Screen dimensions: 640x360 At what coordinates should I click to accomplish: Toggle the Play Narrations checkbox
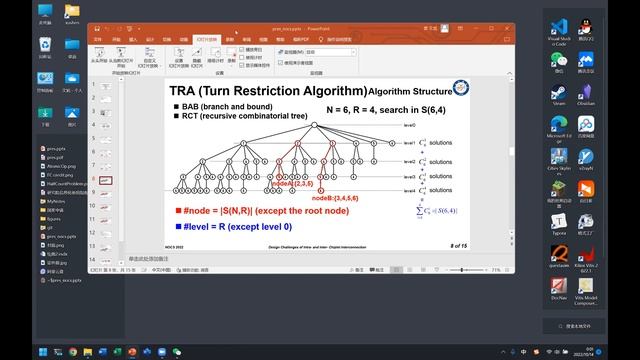tap(242, 50)
